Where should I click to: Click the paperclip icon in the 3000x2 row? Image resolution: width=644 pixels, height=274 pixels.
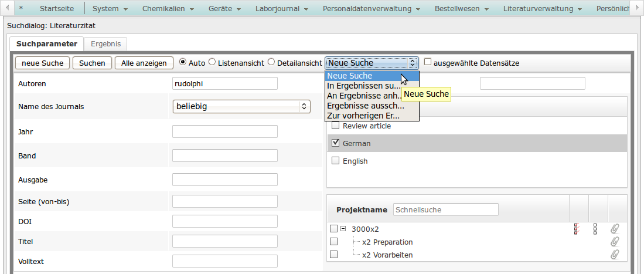615,229
